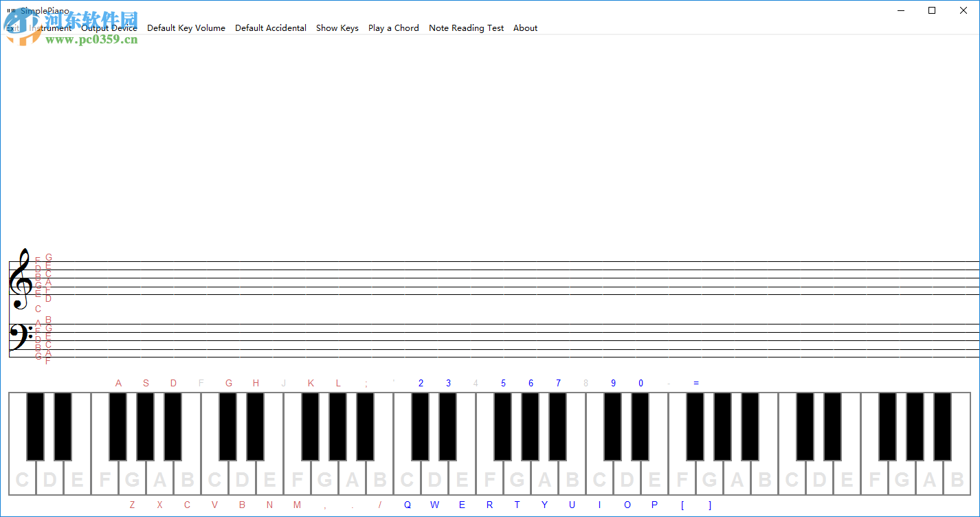Click the red note label 'C' between staves

(x=38, y=309)
